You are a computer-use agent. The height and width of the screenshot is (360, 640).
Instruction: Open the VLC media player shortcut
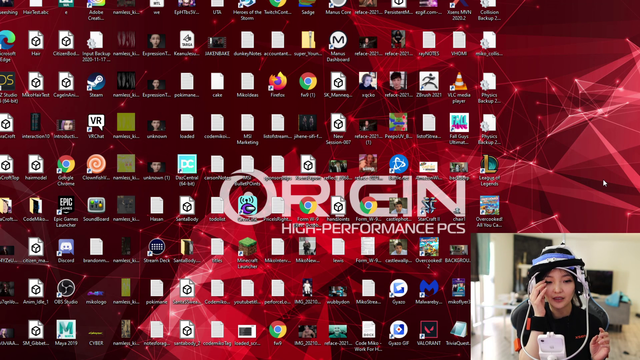(x=459, y=82)
